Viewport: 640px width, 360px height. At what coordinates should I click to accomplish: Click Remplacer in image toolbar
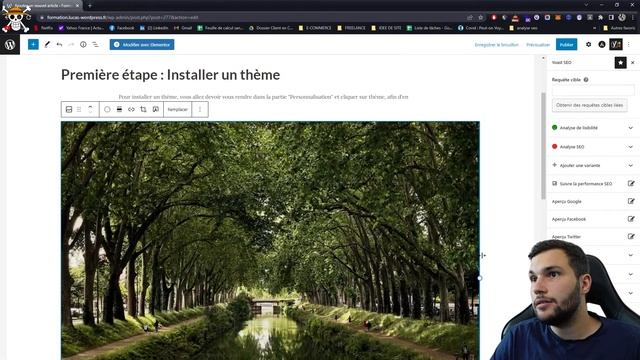(178, 109)
